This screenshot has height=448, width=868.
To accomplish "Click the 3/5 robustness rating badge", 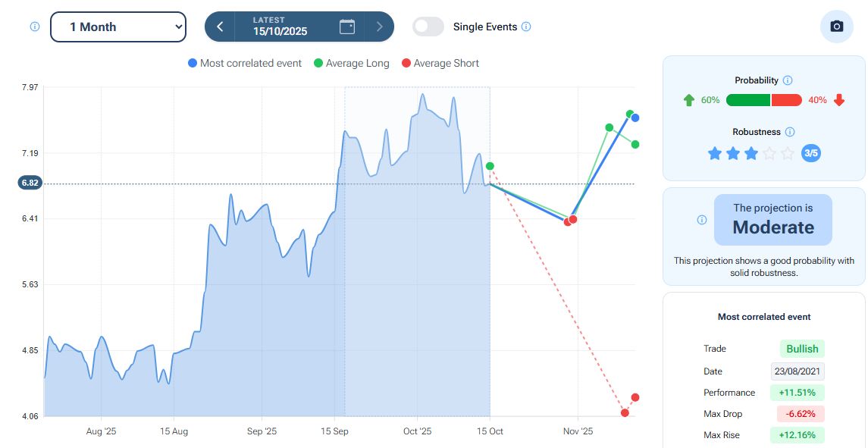I will [x=810, y=153].
